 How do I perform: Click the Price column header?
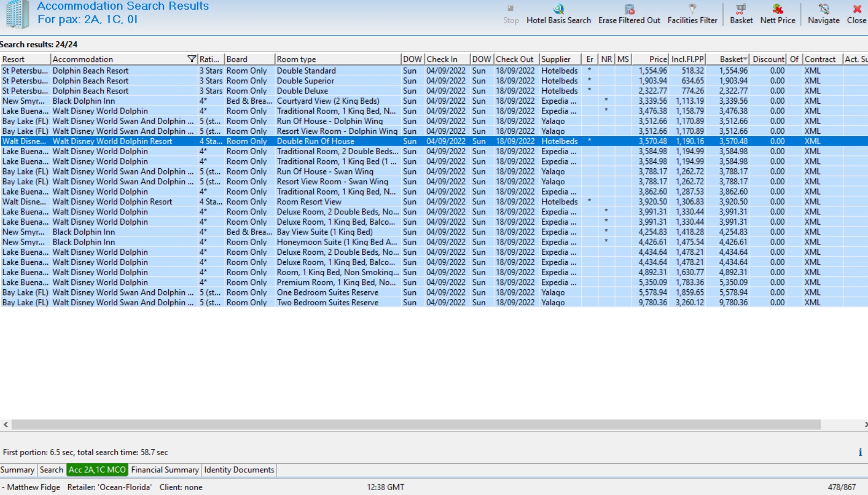[x=650, y=59]
